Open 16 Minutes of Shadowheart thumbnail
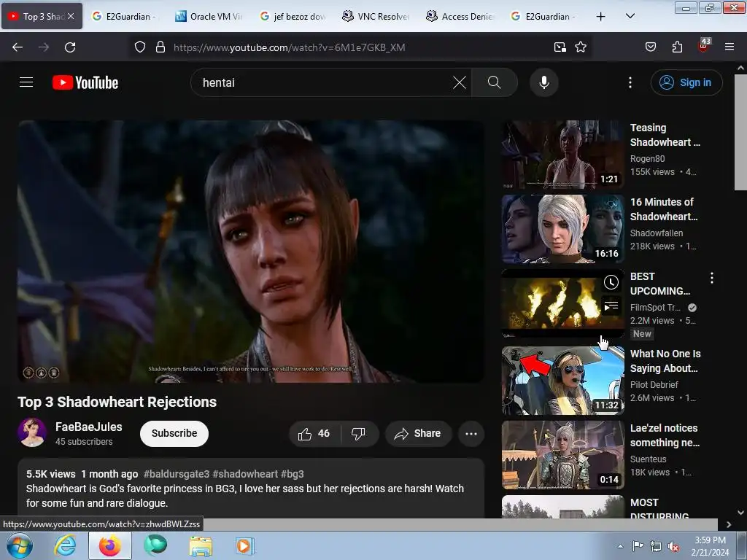 click(562, 228)
